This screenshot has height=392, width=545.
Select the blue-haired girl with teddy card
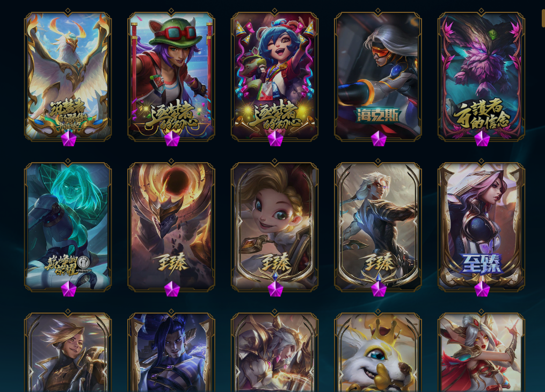coord(274,76)
